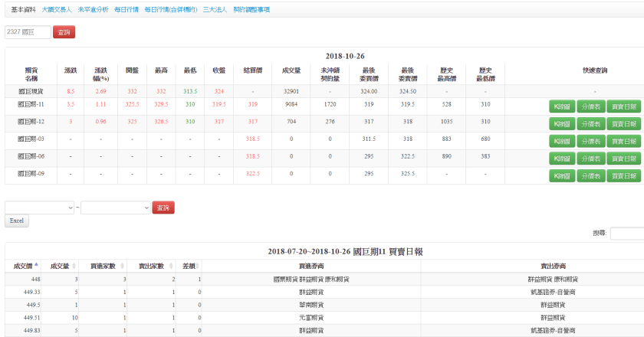Sort the table by 成交價 column
Image resolution: width=644 pixels, height=337 pixels.
[21, 266]
